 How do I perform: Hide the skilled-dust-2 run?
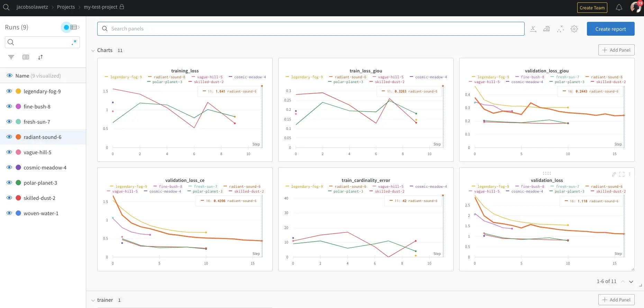click(9, 198)
